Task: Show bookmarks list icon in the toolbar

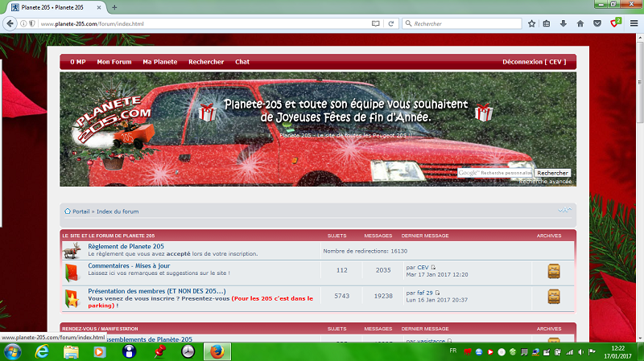Action: coord(547,24)
